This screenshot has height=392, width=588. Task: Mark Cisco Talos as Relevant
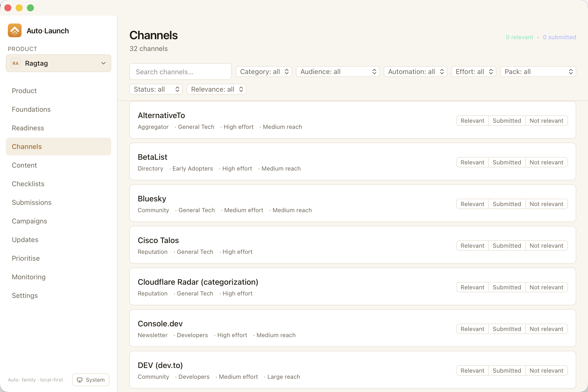coord(472,246)
